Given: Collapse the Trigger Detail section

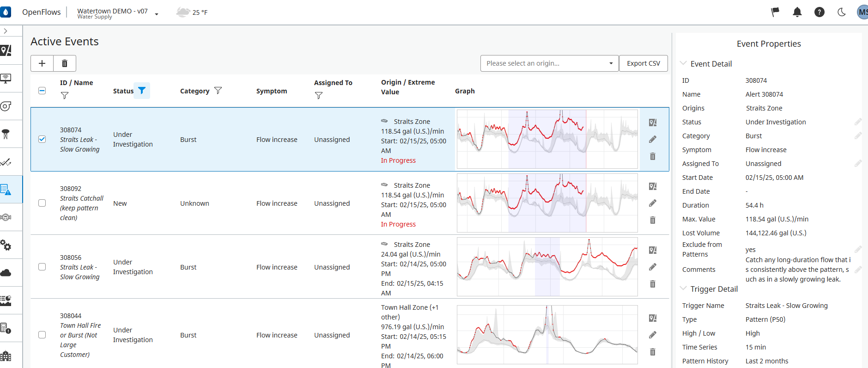Looking at the screenshot, I should coord(683,288).
